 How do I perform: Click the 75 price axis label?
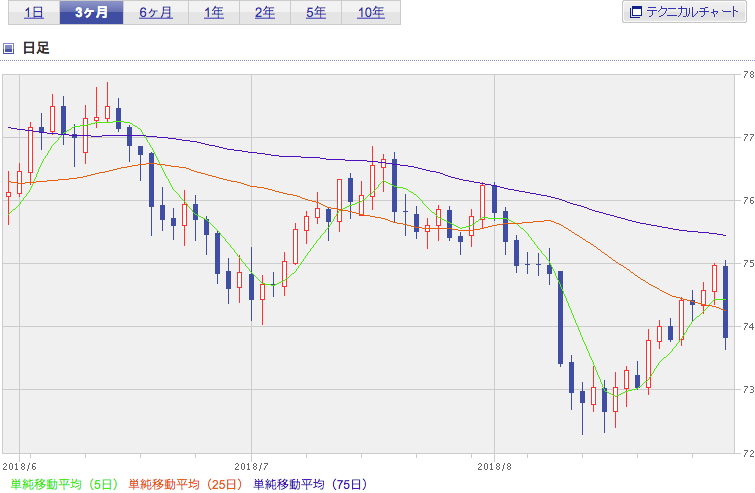click(x=748, y=263)
